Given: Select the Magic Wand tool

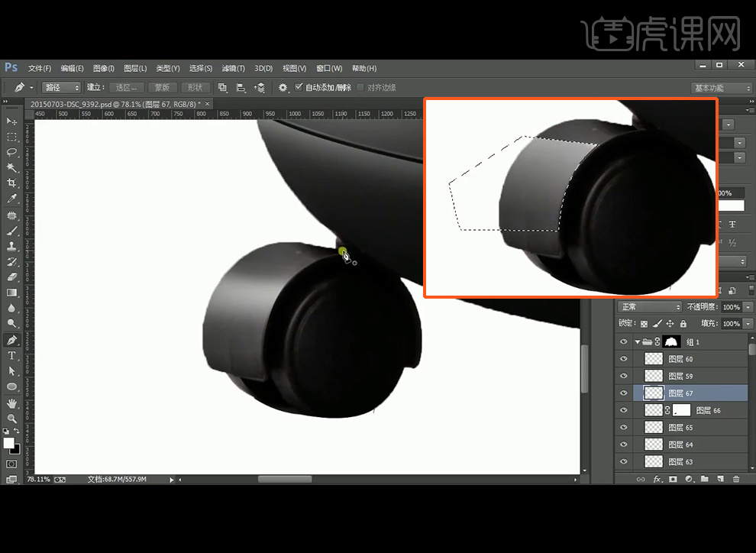Looking at the screenshot, I should [11, 168].
